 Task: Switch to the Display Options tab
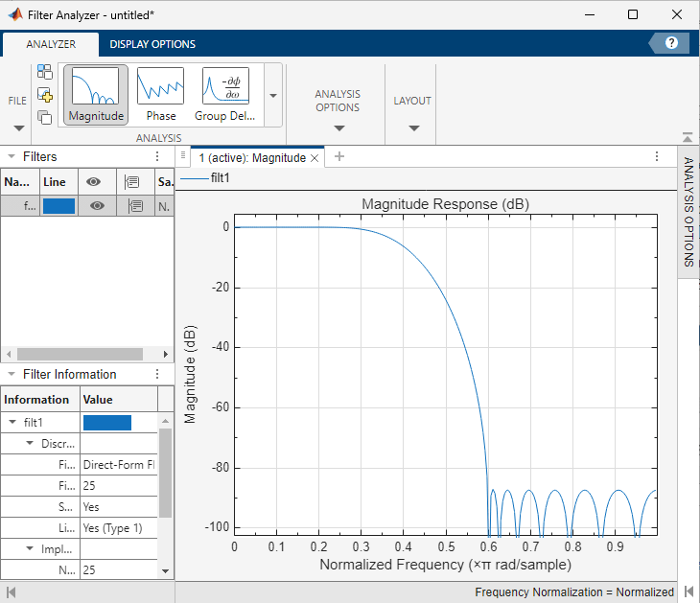click(152, 44)
